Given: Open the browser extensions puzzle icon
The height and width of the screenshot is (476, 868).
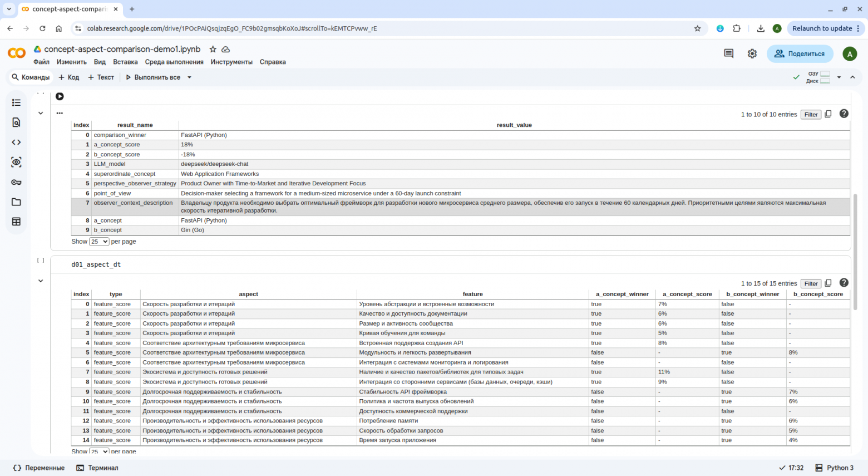Looking at the screenshot, I should pos(737,28).
